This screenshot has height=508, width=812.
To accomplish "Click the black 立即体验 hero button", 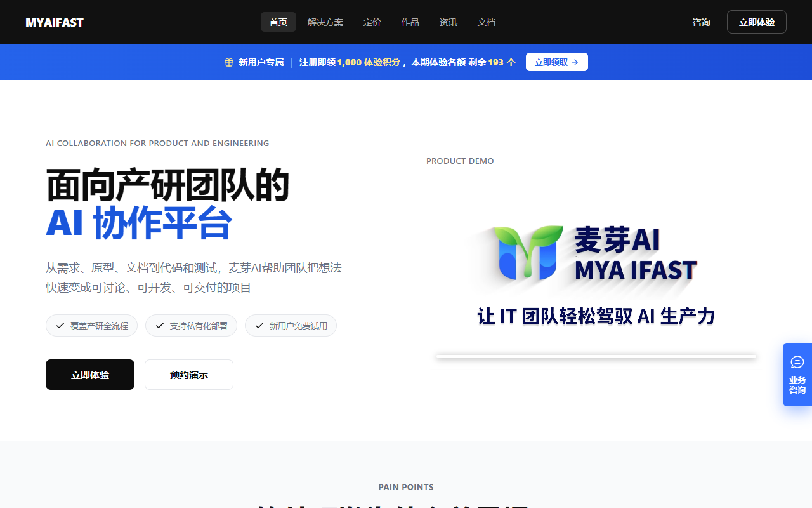I will tap(90, 375).
